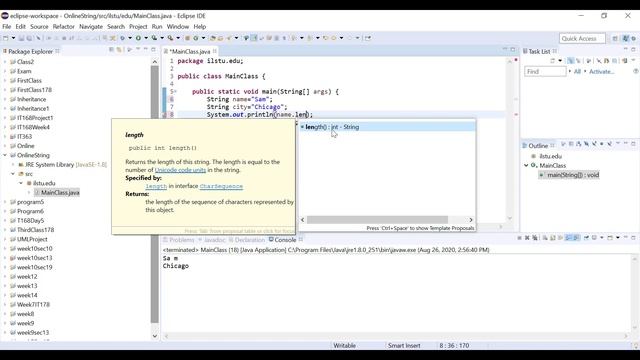Minimize the Package Explorer view
Viewport: 640px width, 360px height.
pyautogui.click(x=145, y=49)
